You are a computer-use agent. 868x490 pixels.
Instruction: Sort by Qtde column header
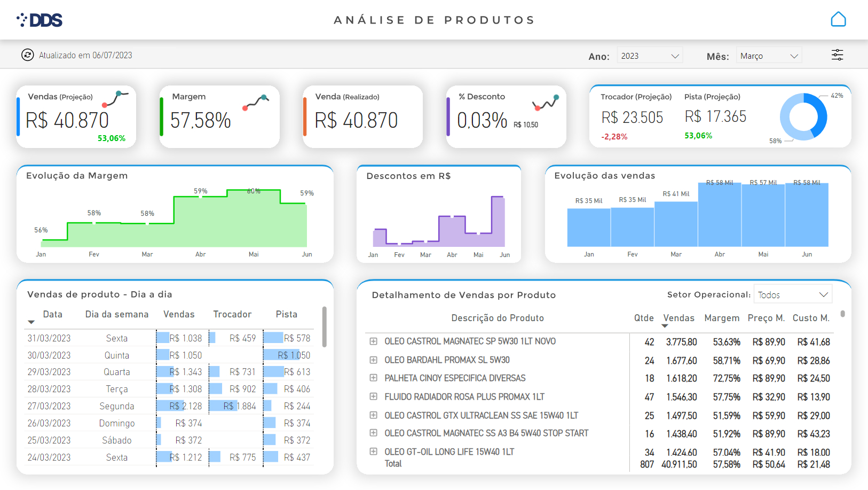[644, 318]
